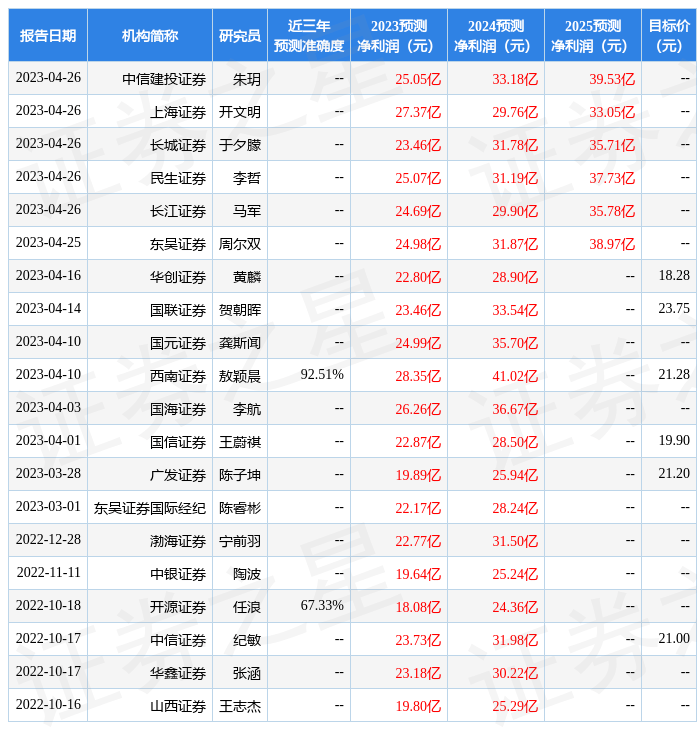Click the date 2023-03-28
Screen dimensions: 697x730
48,473
